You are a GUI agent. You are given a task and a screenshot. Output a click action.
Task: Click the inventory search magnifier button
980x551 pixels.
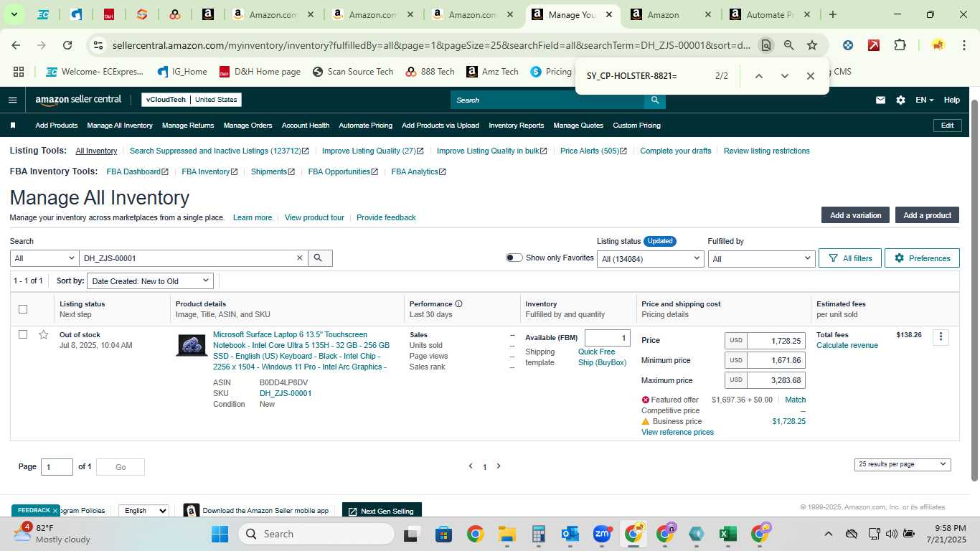(x=319, y=258)
